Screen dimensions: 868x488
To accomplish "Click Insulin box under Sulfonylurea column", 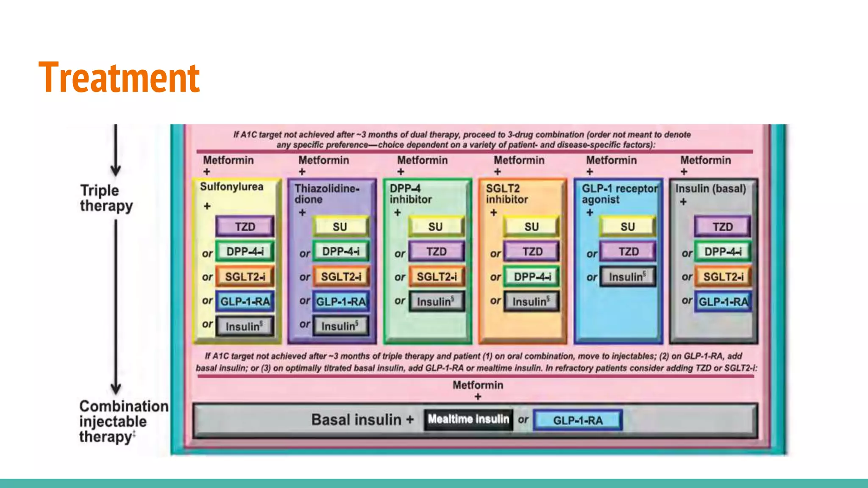I will tap(245, 326).
